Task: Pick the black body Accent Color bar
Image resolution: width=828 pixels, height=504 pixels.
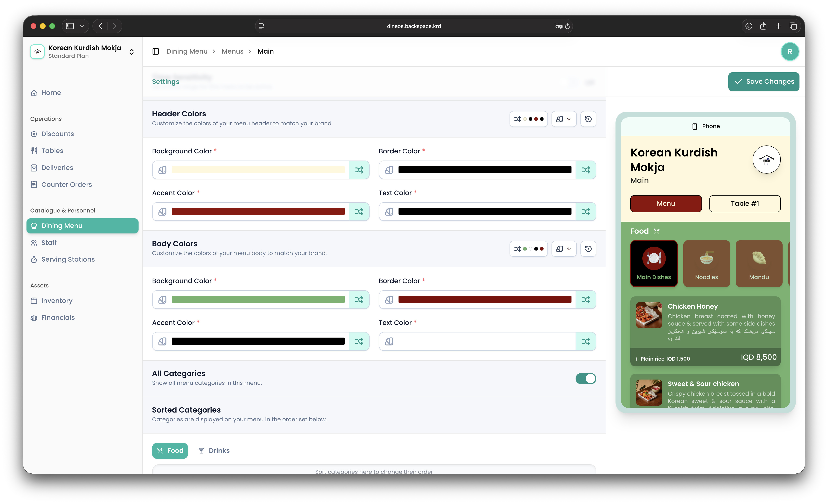Action: (258, 341)
